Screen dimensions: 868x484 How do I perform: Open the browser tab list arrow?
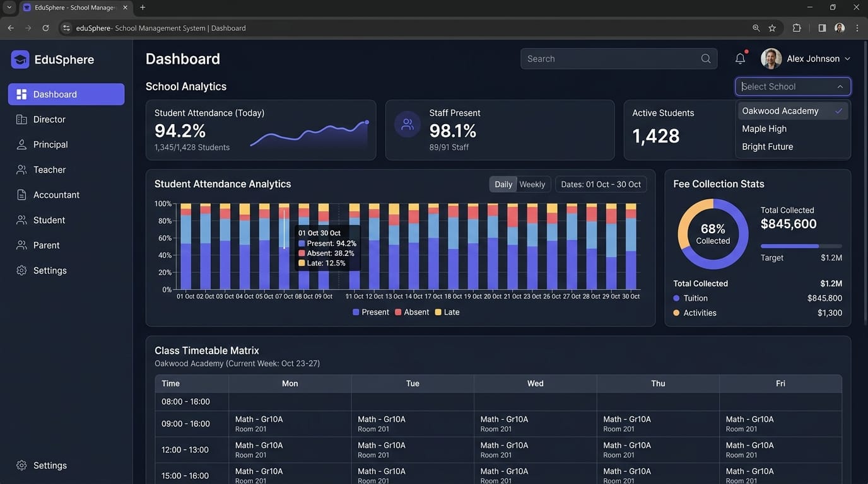pyautogui.click(x=9, y=7)
